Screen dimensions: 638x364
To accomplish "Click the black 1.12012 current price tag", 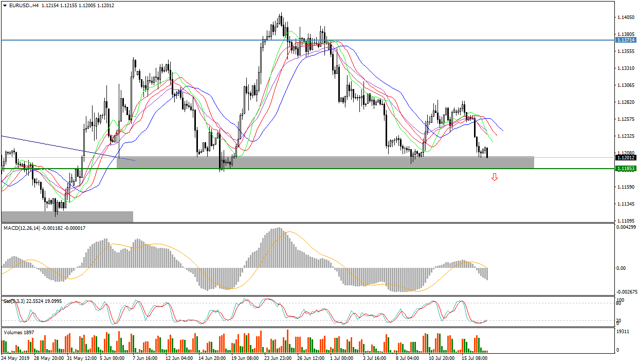I will point(625,158).
